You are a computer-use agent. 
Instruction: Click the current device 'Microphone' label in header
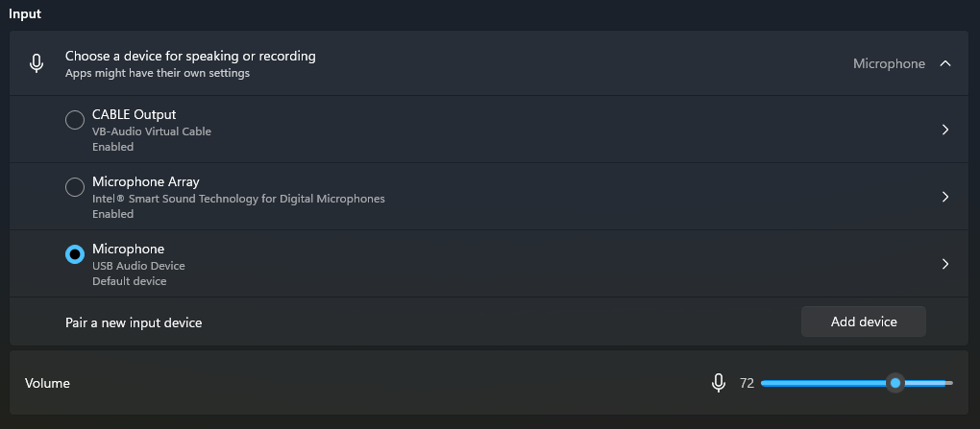889,63
